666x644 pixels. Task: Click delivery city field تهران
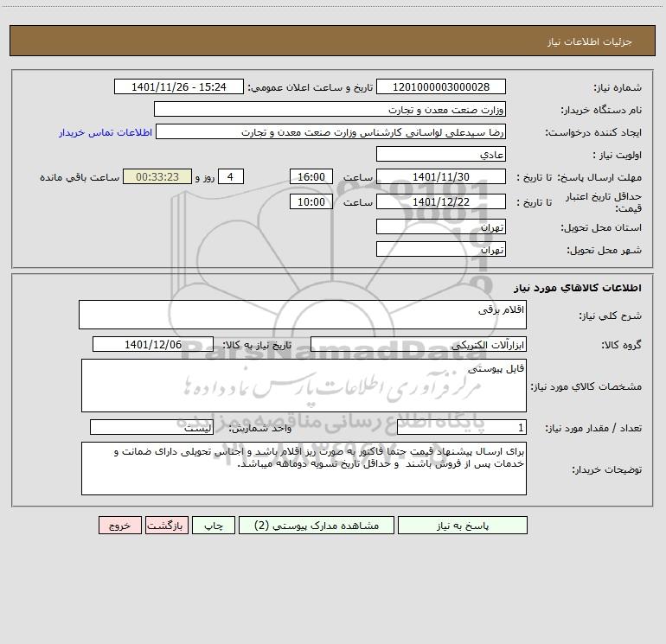pos(441,249)
